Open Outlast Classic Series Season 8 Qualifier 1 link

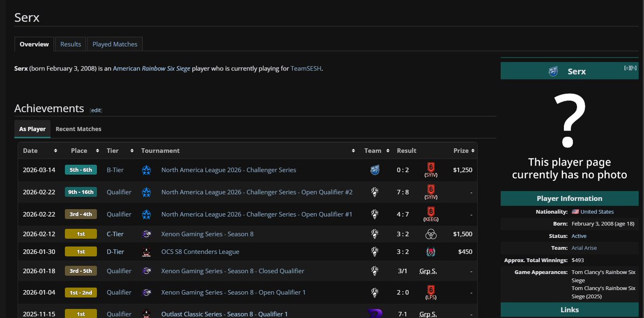(x=225, y=314)
